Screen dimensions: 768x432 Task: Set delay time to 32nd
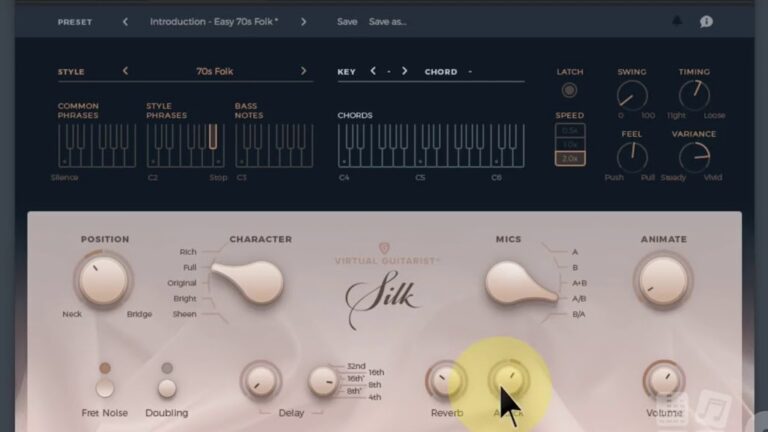356,366
